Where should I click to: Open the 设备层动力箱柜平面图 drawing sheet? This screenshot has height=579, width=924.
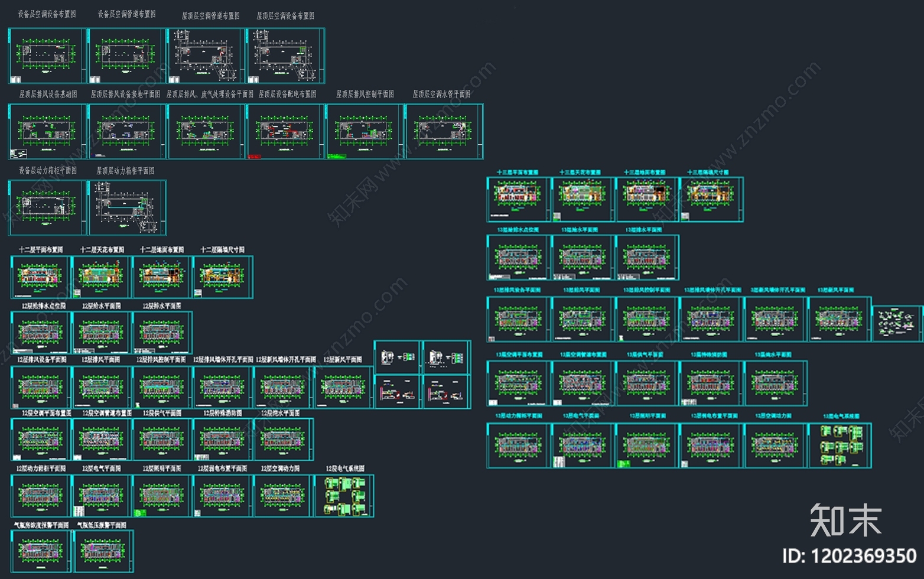pyautogui.click(x=48, y=208)
